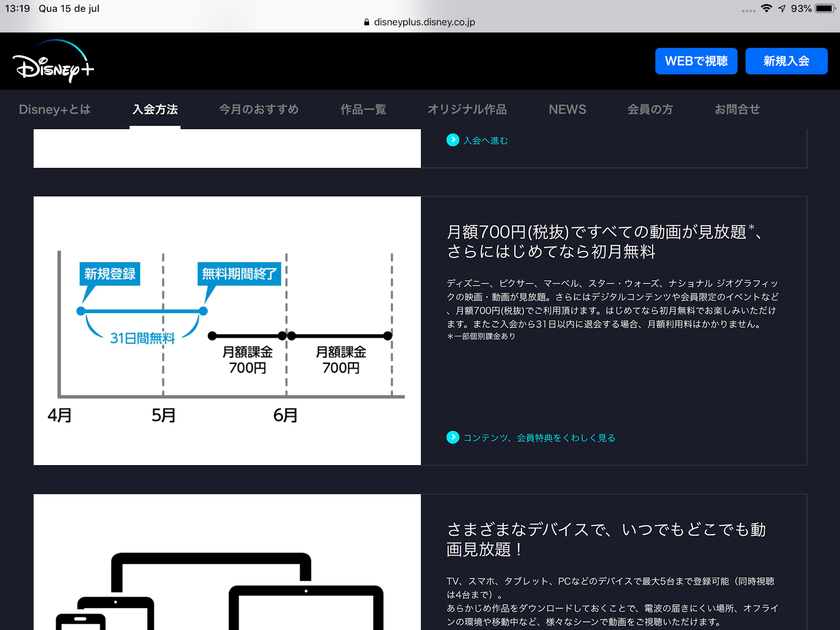Go to 会員の方 navigation item
Screen dimensions: 840x630
pyautogui.click(x=650, y=109)
